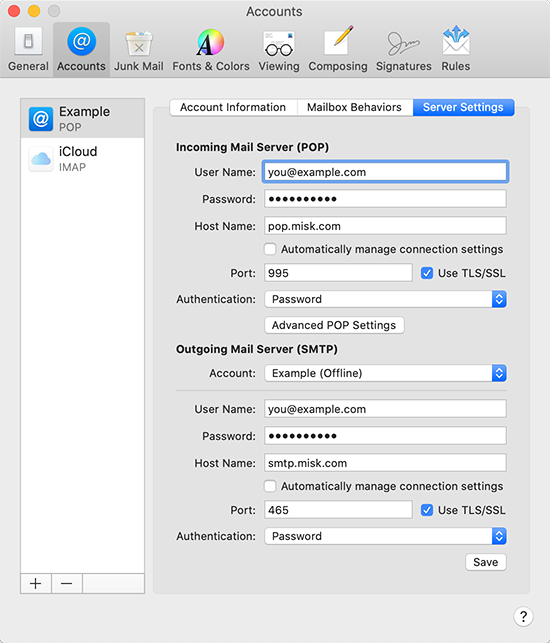Toggle Use TLS/SSL for port 465
The width and height of the screenshot is (550, 643).
click(427, 510)
